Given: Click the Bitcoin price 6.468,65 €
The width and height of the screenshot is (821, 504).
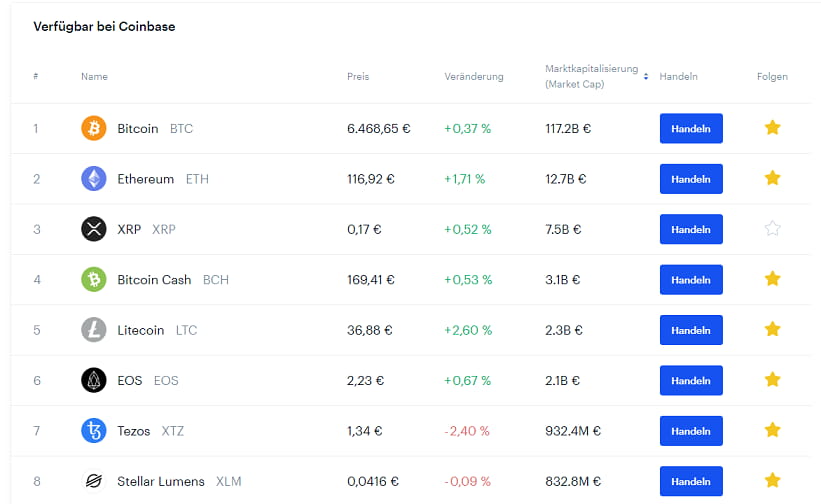Looking at the screenshot, I should pyautogui.click(x=379, y=128).
